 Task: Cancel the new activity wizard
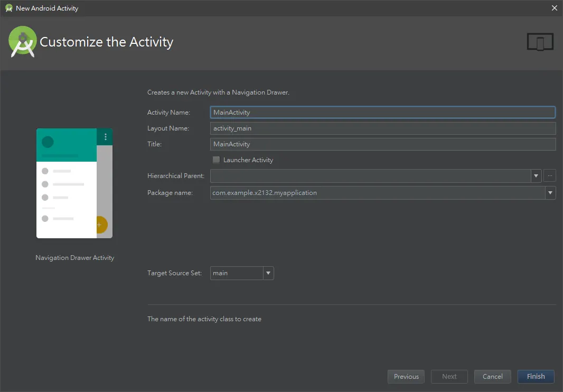point(492,377)
